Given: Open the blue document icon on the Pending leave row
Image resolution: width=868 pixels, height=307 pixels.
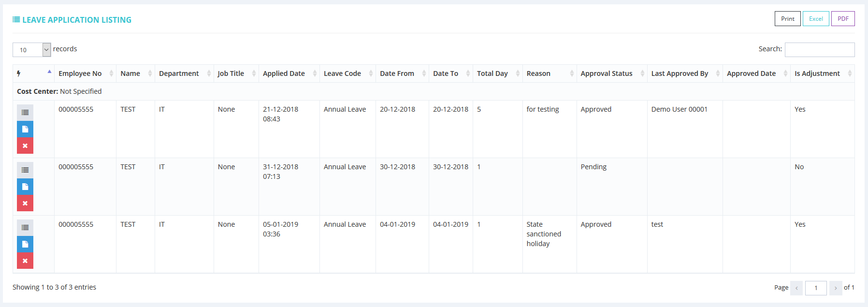Looking at the screenshot, I should [25, 187].
